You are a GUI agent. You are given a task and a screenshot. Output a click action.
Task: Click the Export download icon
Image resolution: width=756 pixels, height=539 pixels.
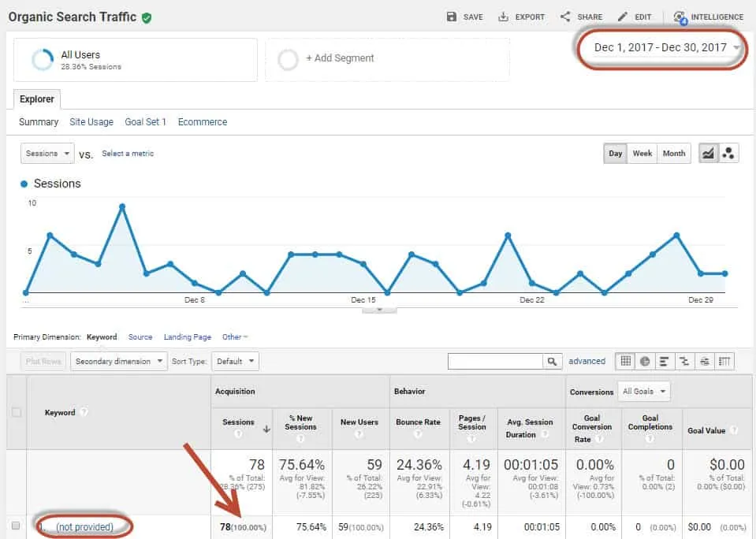pos(503,17)
